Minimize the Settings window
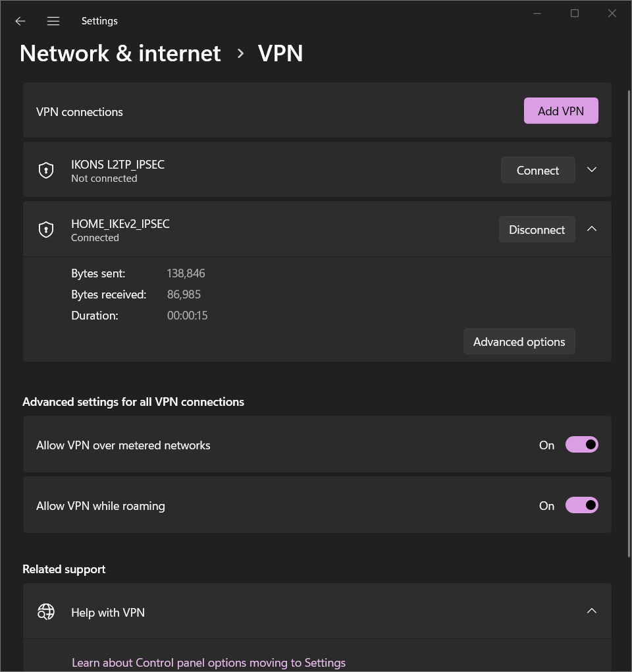 (x=537, y=13)
